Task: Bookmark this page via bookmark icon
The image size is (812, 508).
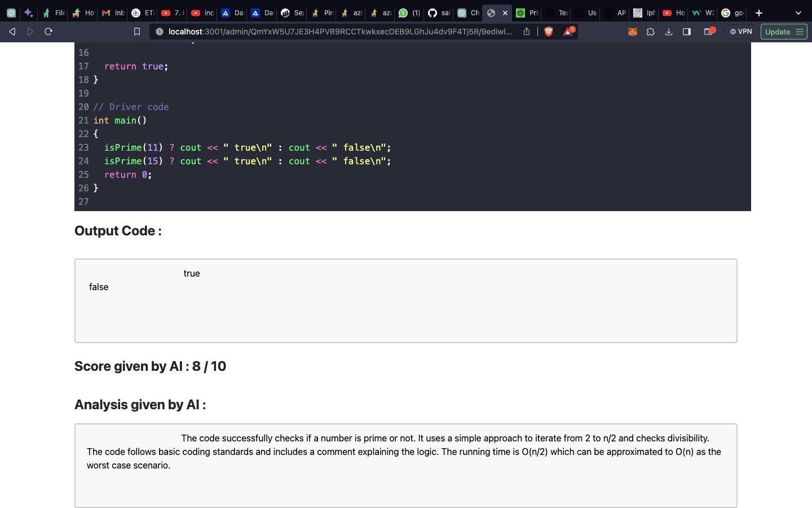Action: 136,32
